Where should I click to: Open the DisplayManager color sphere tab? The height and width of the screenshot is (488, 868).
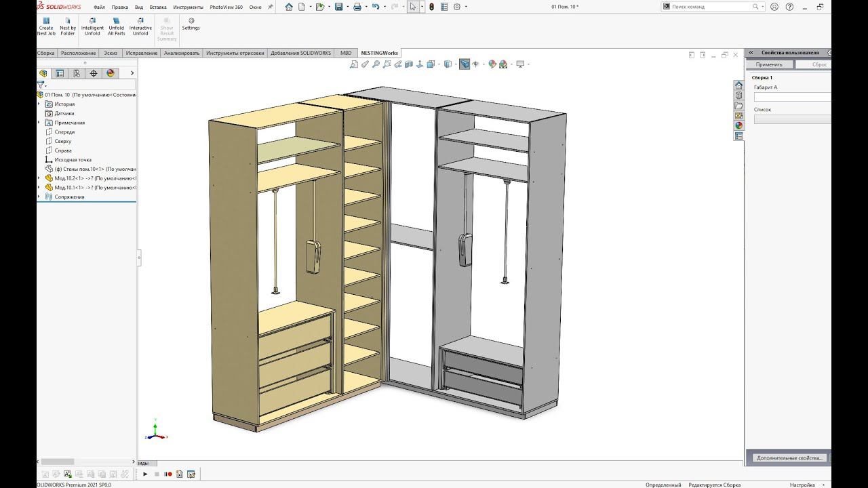pyautogui.click(x=111, y=73)
